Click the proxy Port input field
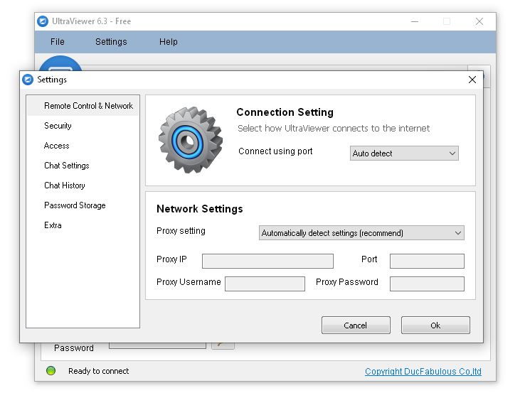This screenshot has height=420, width=525. click(427, 261)
